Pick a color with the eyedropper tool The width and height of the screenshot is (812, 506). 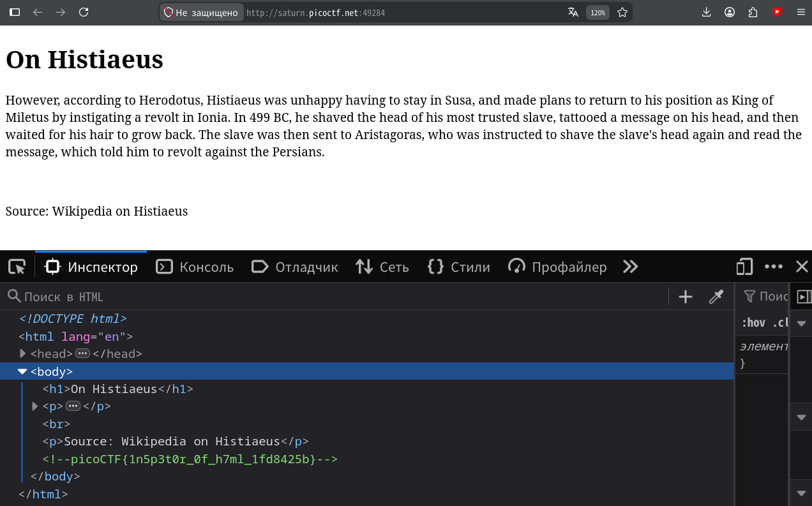(x=716, y=297)
